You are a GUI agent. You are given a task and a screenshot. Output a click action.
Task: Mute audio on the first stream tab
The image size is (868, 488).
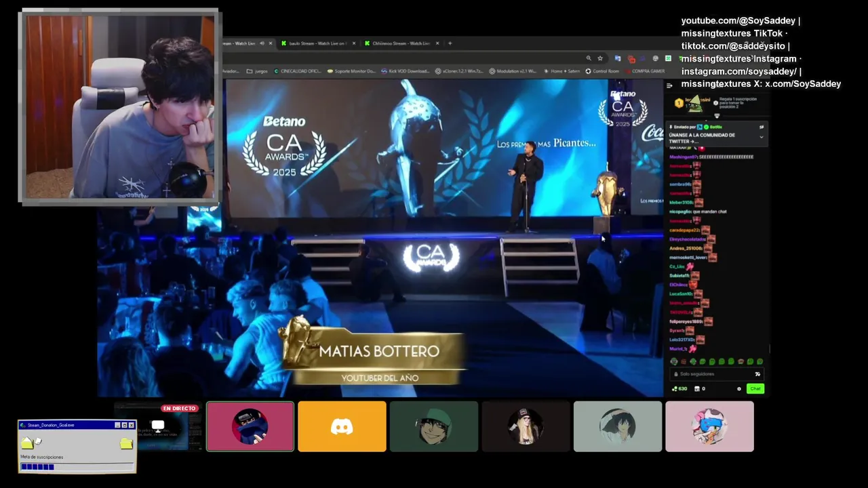pos(262,43)
